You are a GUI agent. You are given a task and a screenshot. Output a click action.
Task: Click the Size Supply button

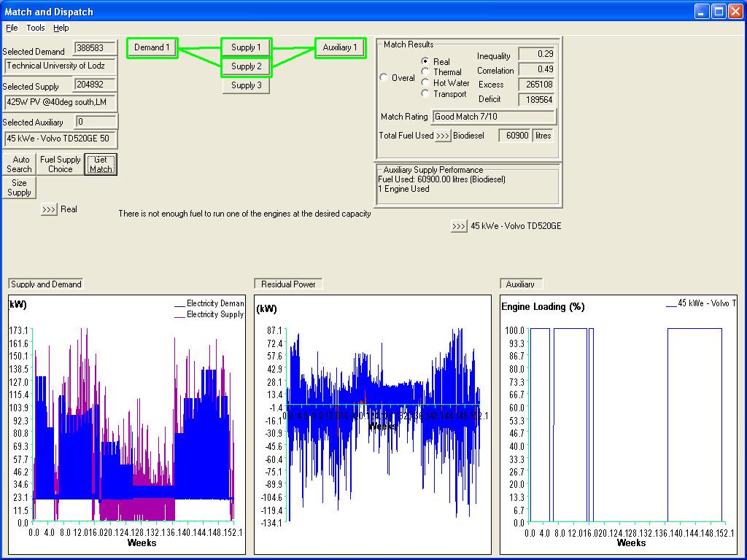pos(20,187)
